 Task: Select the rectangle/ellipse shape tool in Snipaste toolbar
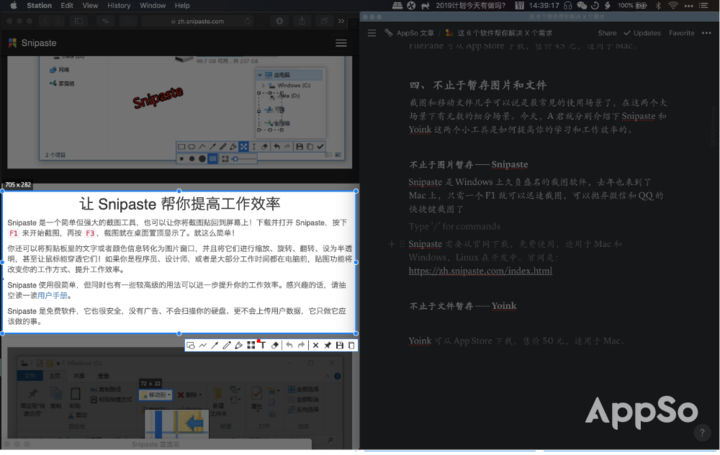(x=191, y=345)
